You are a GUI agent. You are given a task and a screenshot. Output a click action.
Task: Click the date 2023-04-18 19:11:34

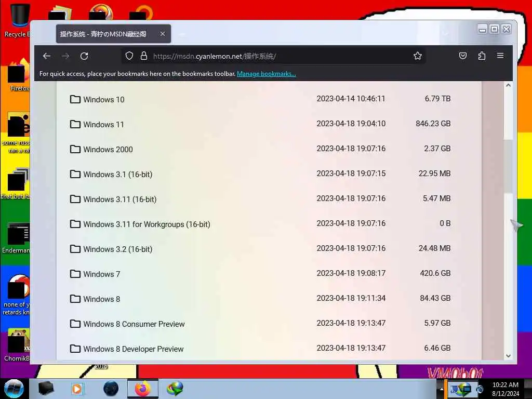click(351, 298)
